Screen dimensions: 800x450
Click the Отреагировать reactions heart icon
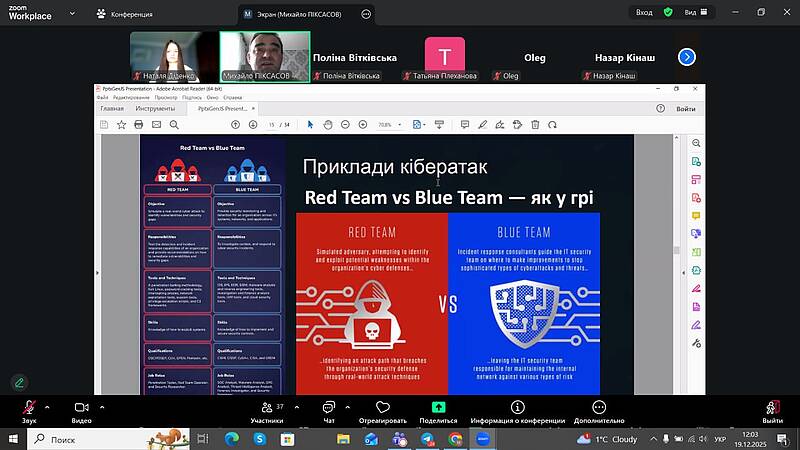(x=381, y=408)
